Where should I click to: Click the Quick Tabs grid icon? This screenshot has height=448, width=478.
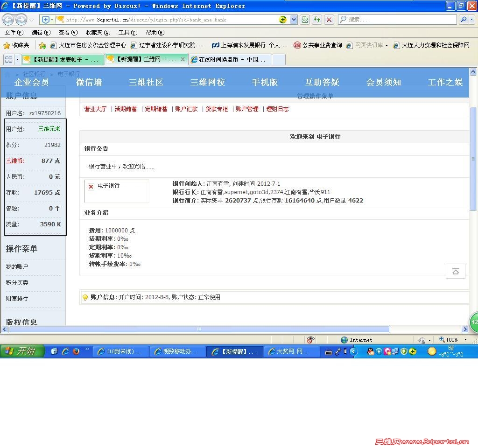pyautogui.click(x=8, y=59)
